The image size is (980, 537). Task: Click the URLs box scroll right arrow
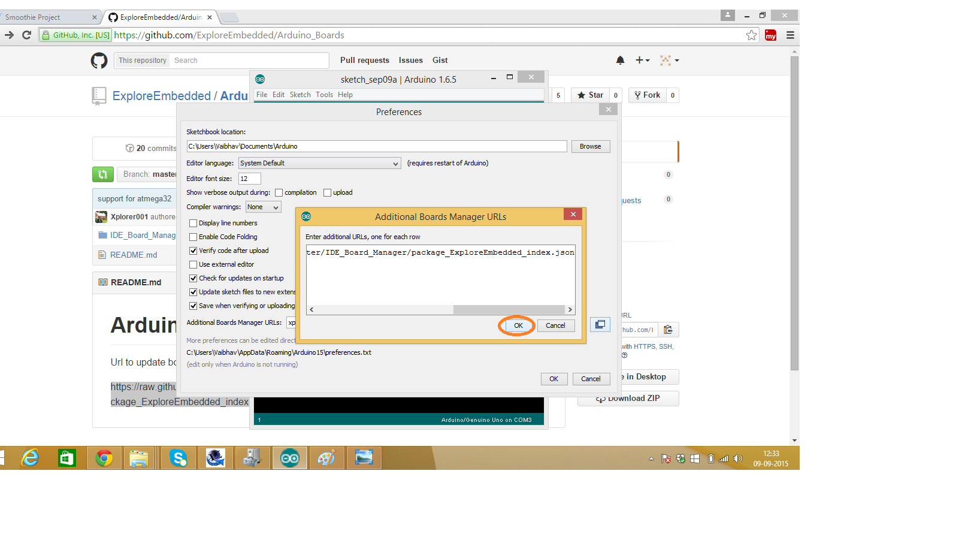pyautogui.click(x=570, y=310)
